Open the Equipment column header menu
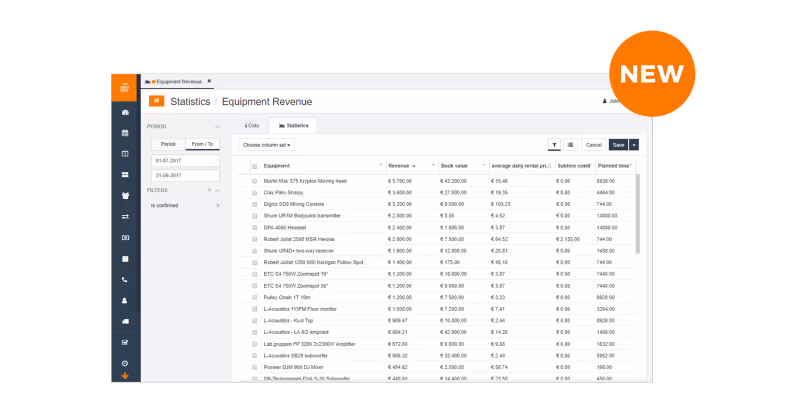Viewport: 800px width, 413px height. [x=380, y=165]
